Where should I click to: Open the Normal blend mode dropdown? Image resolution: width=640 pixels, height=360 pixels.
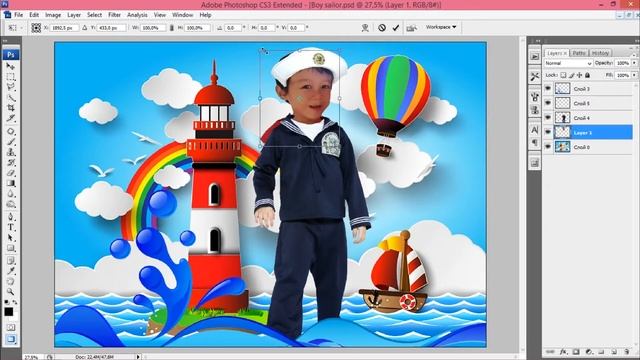(x=568, y=63)
